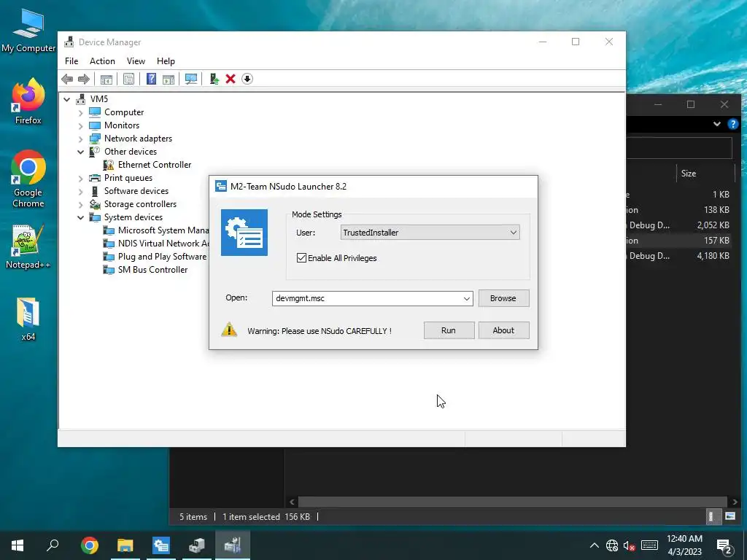This screenshot has height=560, width=747.
Task: Switch Explorer to large icons view
Action: click(729, 516)
